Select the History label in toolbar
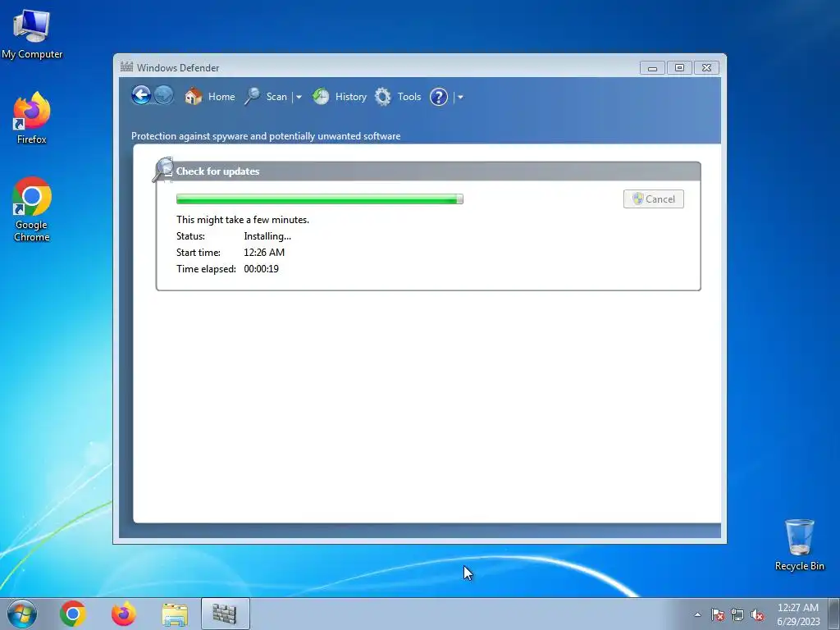The image size is (840, 630). pos(351,97)
